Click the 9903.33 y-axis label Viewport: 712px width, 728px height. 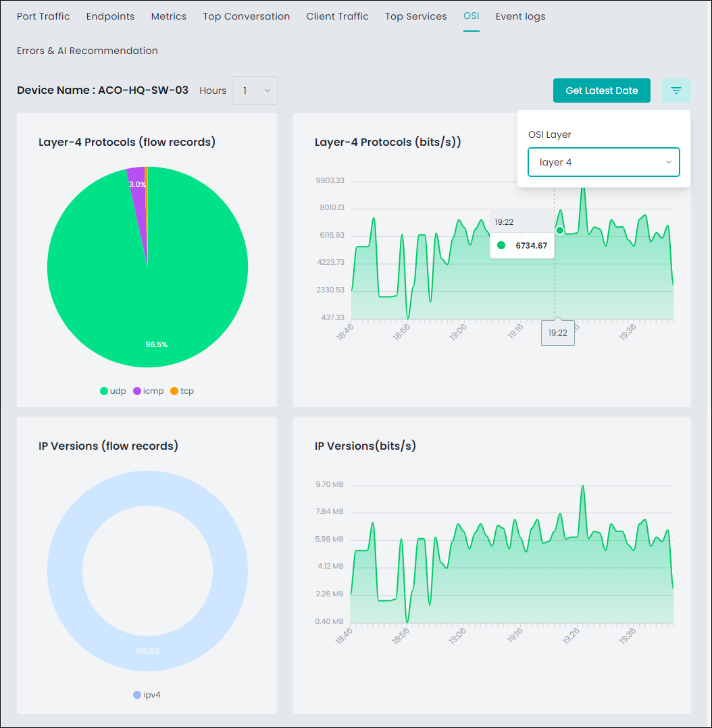pos(330,180)
